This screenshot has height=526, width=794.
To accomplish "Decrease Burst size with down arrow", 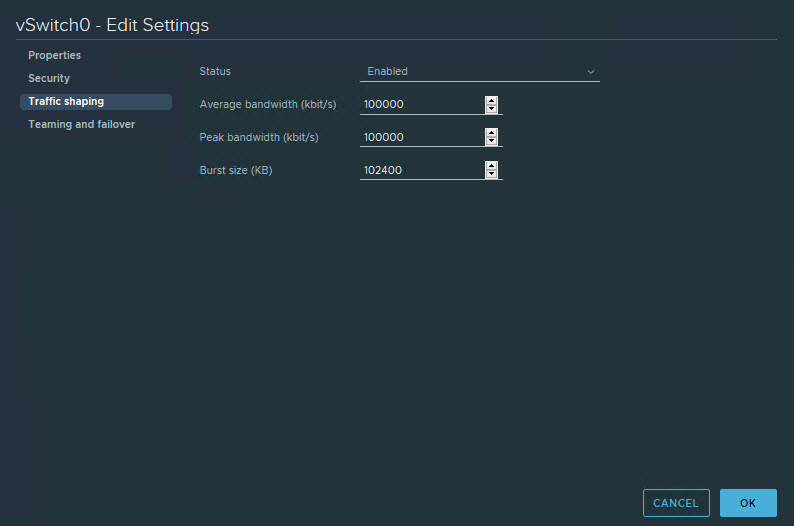I will pos(491,175).
